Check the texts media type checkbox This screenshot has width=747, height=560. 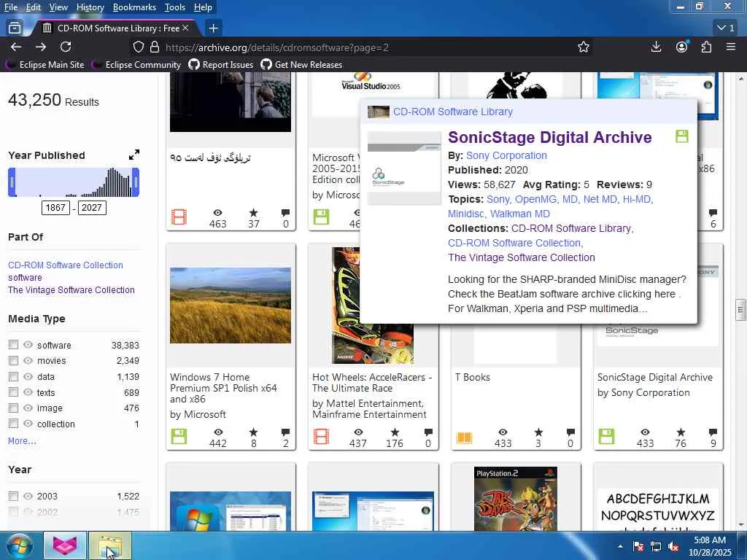tap(13, 392)
